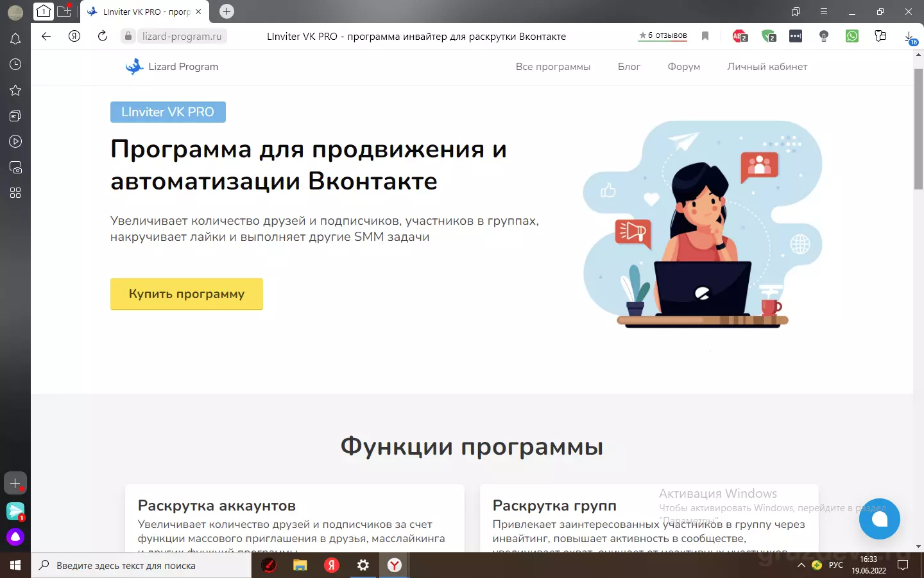The width and height of the screenshot is (924, 578).
Task: Open the Windows Start menu
Action: pyautogui.click(x=15, y=565)
